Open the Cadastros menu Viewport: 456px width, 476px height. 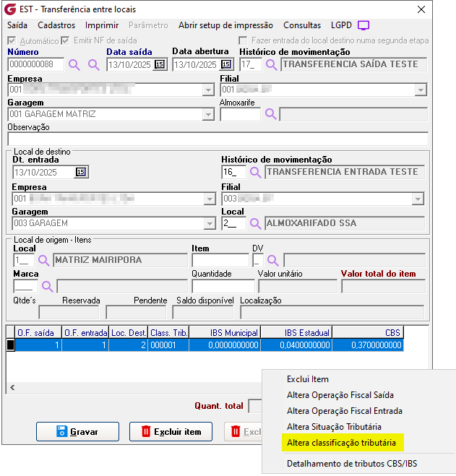pyautogui.click(x=56, y=25)
